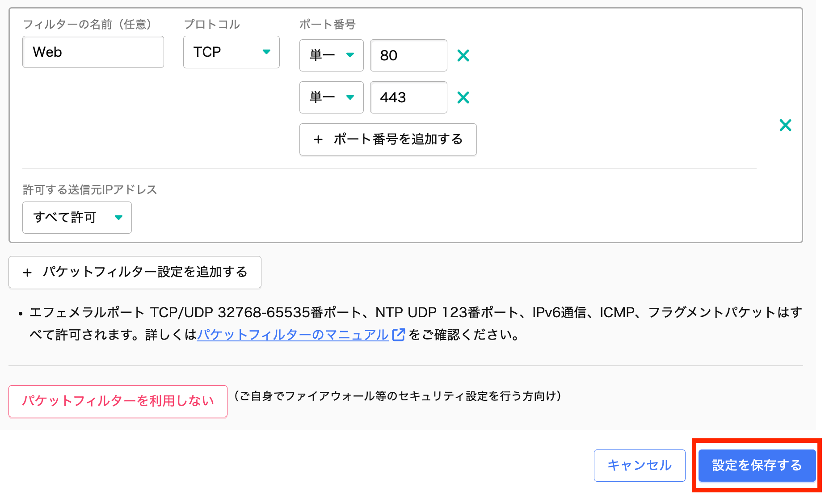825x504 pixels.
Task: Delete the port 443 row using X
Action: 463,97
